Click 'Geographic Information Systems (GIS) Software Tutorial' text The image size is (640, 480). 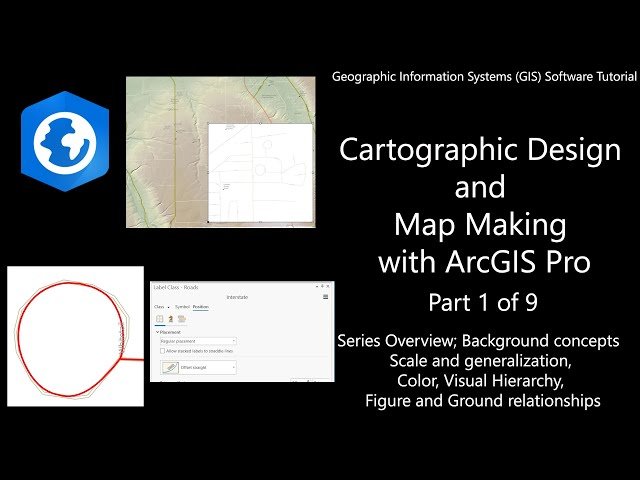(484, 77)
